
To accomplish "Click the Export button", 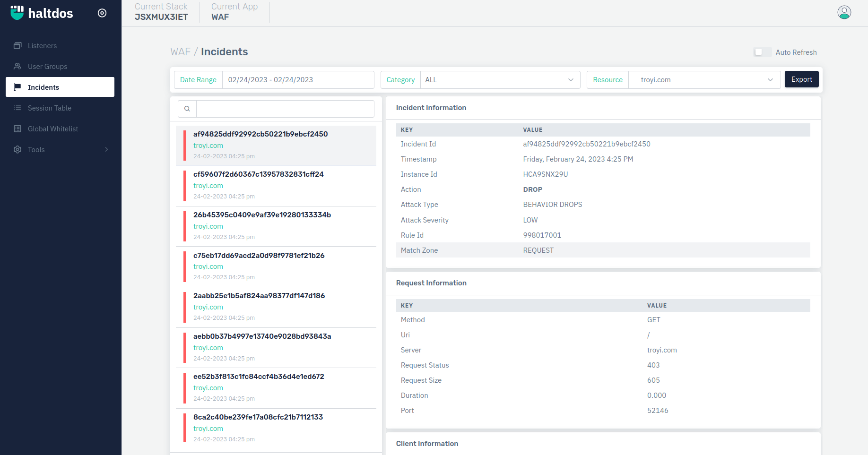I will [x=802, y=79].
